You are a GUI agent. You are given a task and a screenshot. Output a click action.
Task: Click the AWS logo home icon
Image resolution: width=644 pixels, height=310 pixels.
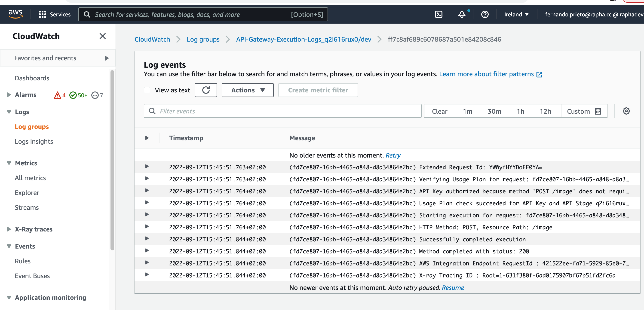click(x=15, y=14)
